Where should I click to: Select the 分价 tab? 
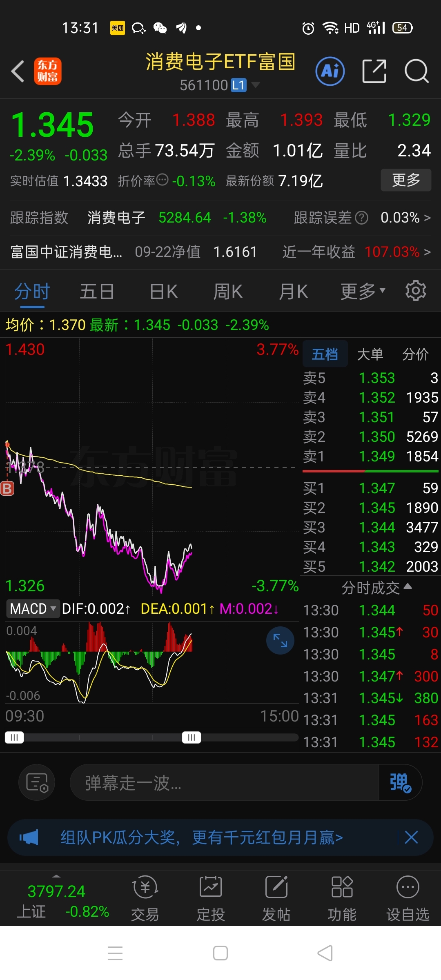(415, 354)
